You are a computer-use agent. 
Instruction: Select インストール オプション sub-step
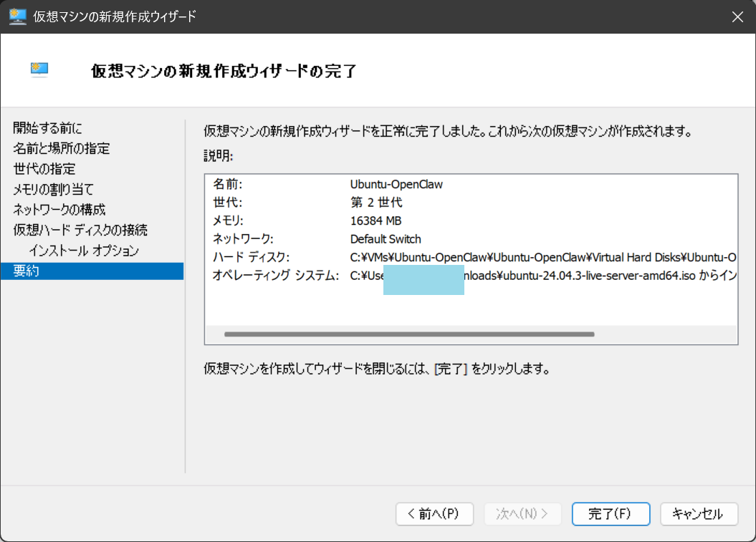84,251
